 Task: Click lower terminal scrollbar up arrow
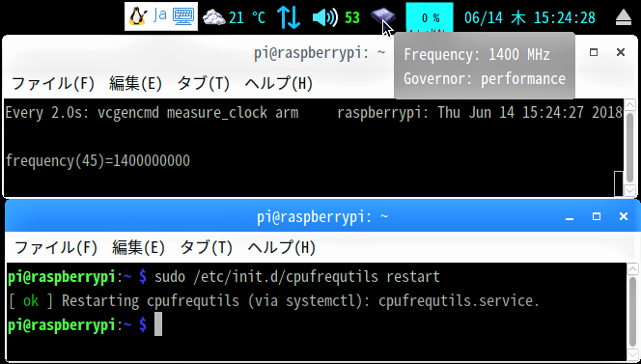tap(632, 268)
